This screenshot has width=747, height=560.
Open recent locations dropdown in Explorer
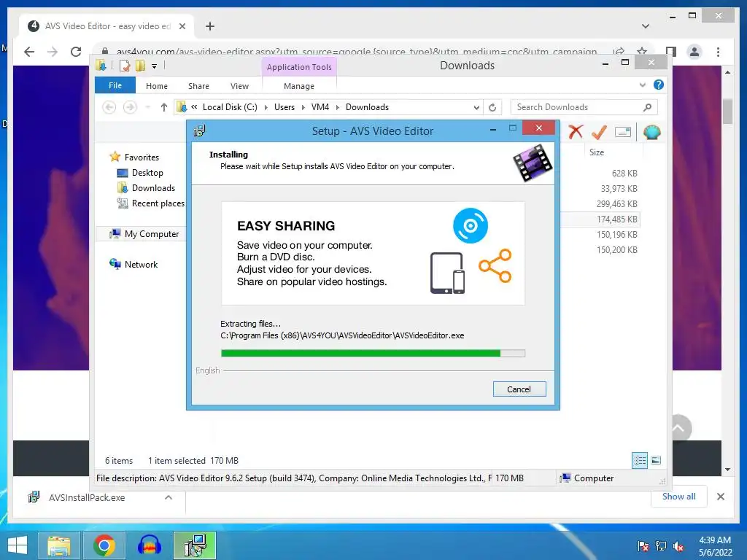147,107
